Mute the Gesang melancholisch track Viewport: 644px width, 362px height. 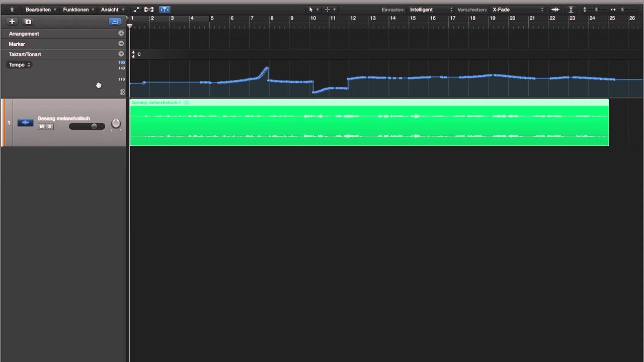(42, 127)
